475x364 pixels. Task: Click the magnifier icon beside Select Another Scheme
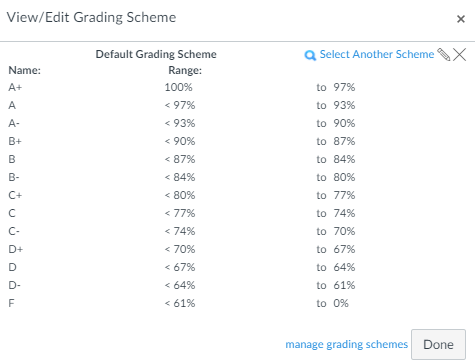(310, 55)
